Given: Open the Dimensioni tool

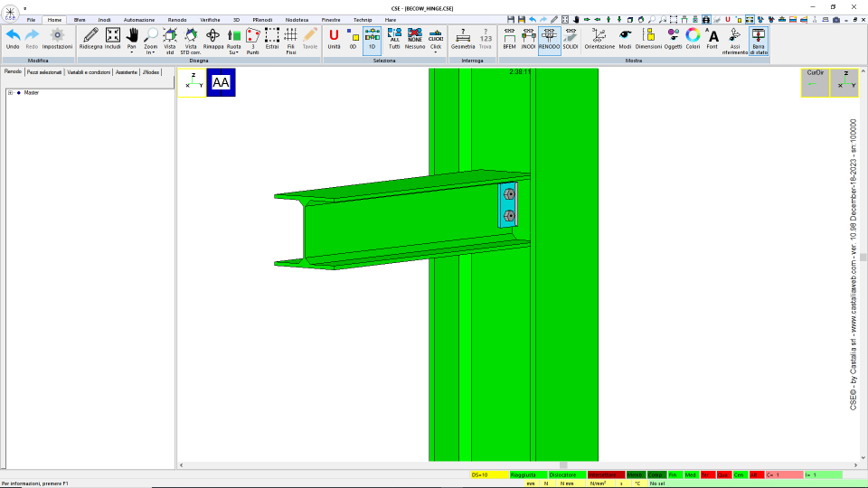Looking at the screenshot, I should [x=648, y=39].
